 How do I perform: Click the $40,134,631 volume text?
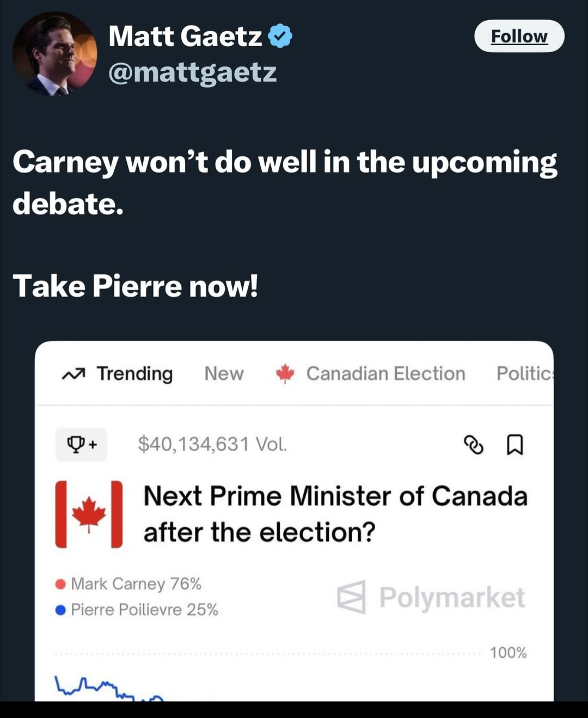(x=212, y=444)
